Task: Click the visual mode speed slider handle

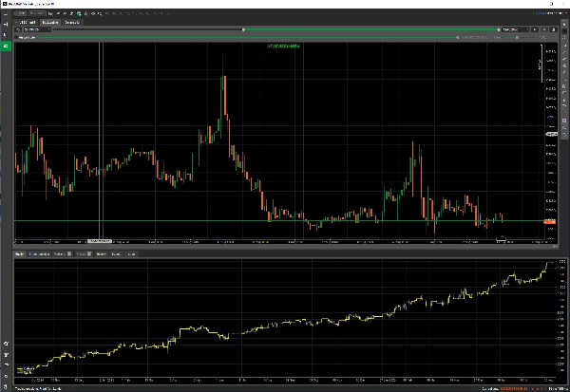Action: tap(517, 37)
